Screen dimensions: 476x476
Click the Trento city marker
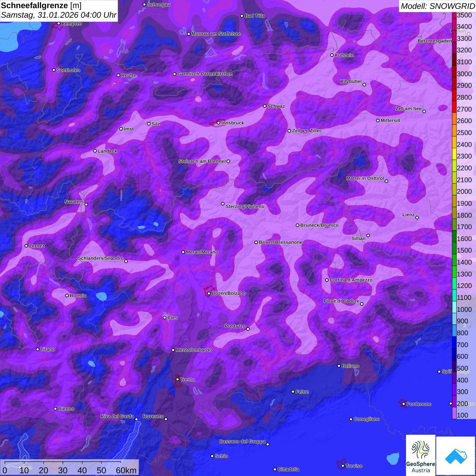click(x=177, y=379)
